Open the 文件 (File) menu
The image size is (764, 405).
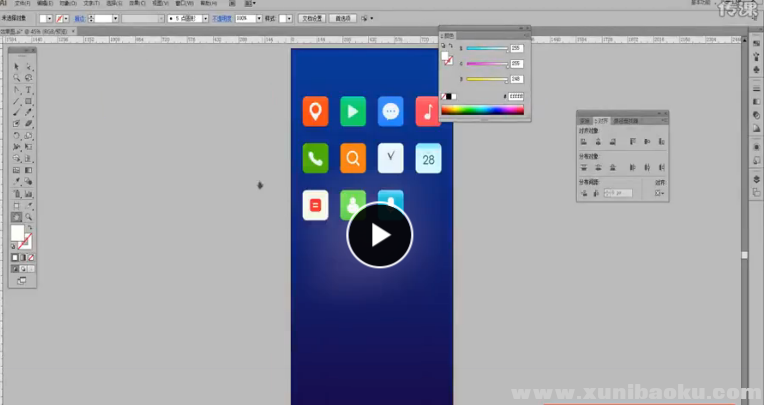pyautogui.click(x=23, y=3)
